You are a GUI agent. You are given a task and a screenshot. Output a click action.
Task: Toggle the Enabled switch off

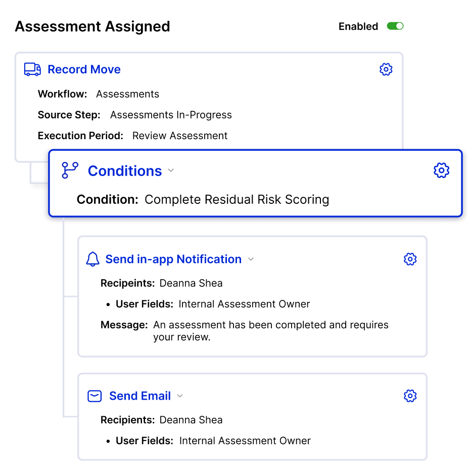tap(395, 26)
